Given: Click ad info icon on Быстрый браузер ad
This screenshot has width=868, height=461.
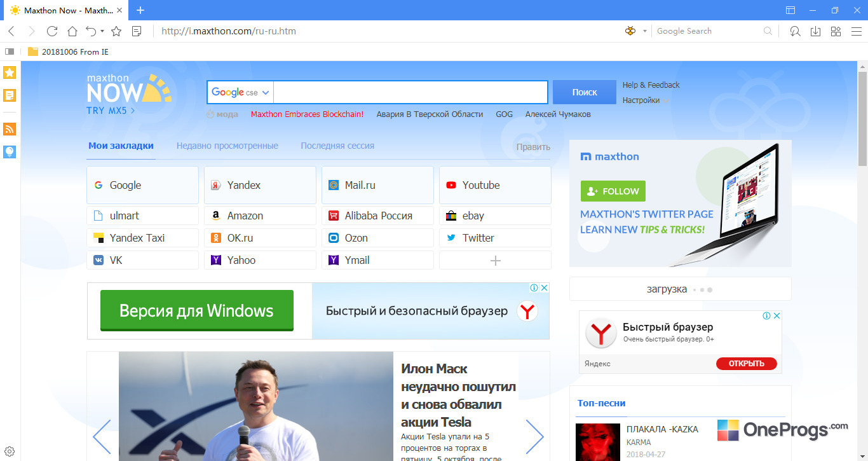Looking at the screenshot, I should pos(767,316).
